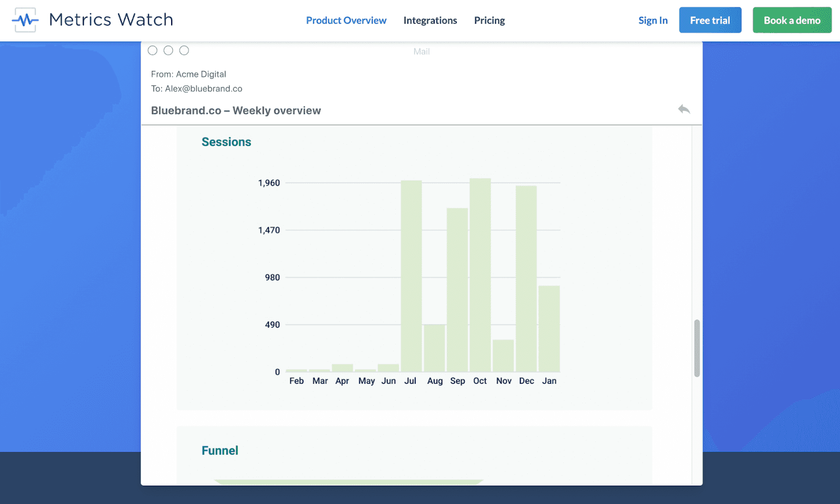Click the third window control circle

[x=184, y=50]
